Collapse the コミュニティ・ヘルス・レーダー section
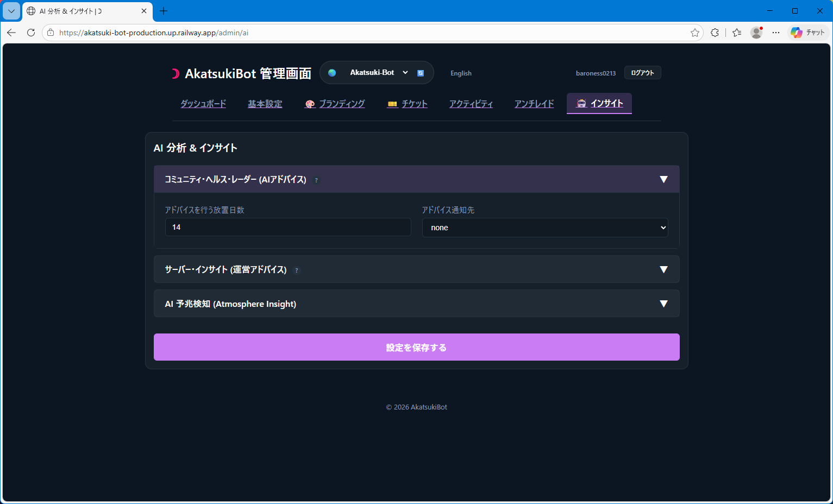Screen dimensions: 833x504 click(x=417, y=179)
